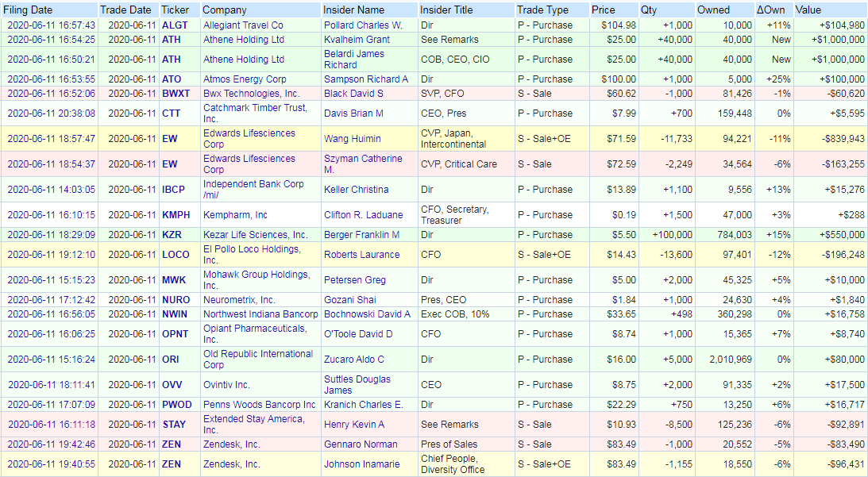Open Szyman Catherine M. insider link
This screenshot has width=868, height=477.
point(363,164)
